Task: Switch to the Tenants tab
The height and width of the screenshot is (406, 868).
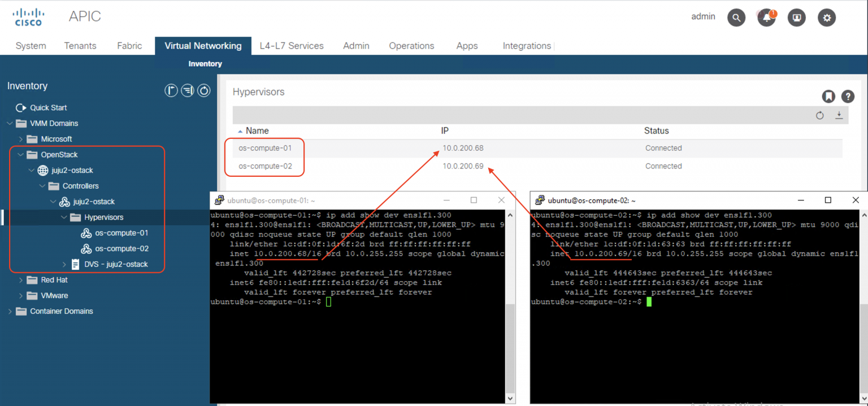Action: click(x=80, y=46)
